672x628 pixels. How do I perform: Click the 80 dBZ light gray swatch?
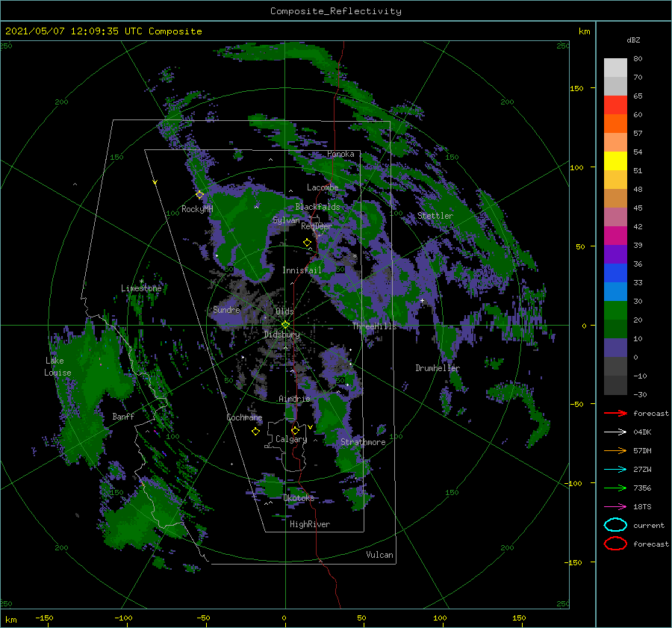coord(615,68)
